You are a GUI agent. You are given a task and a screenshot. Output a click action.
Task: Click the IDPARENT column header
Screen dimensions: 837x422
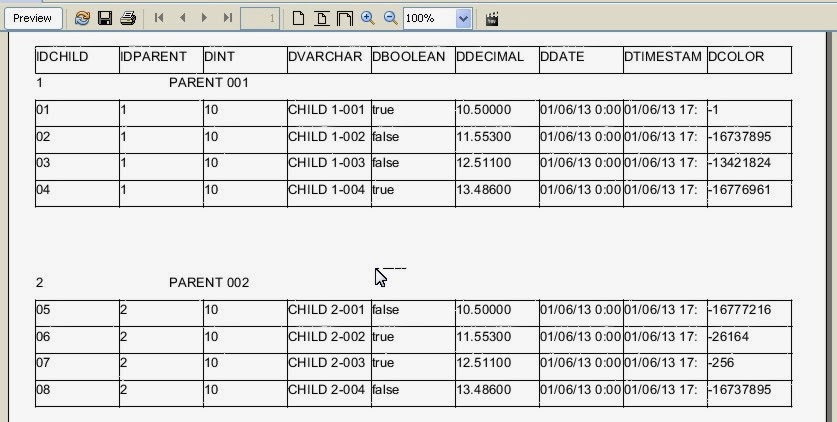click(161, 60)
